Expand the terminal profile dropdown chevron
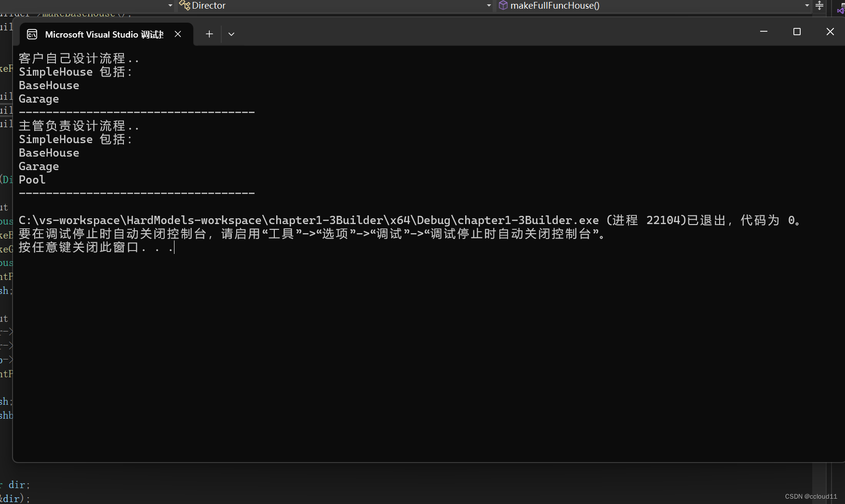This screenshot has height=504, width=845. (231, 34)
